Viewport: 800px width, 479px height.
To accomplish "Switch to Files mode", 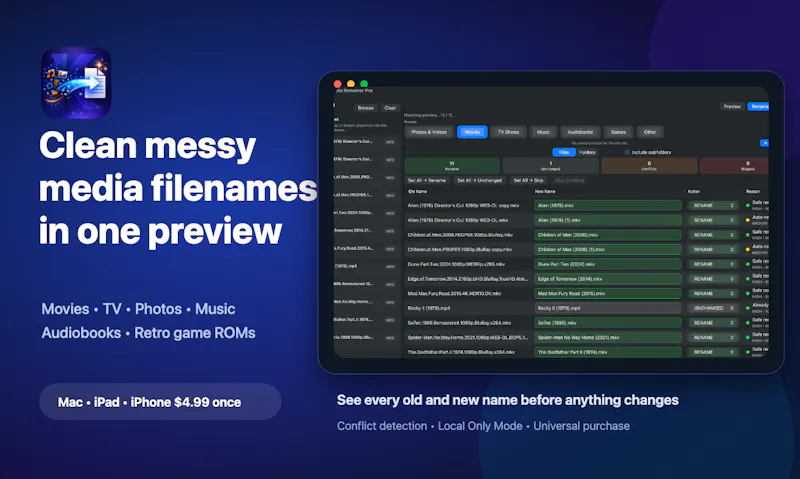I will coord(564,152).
